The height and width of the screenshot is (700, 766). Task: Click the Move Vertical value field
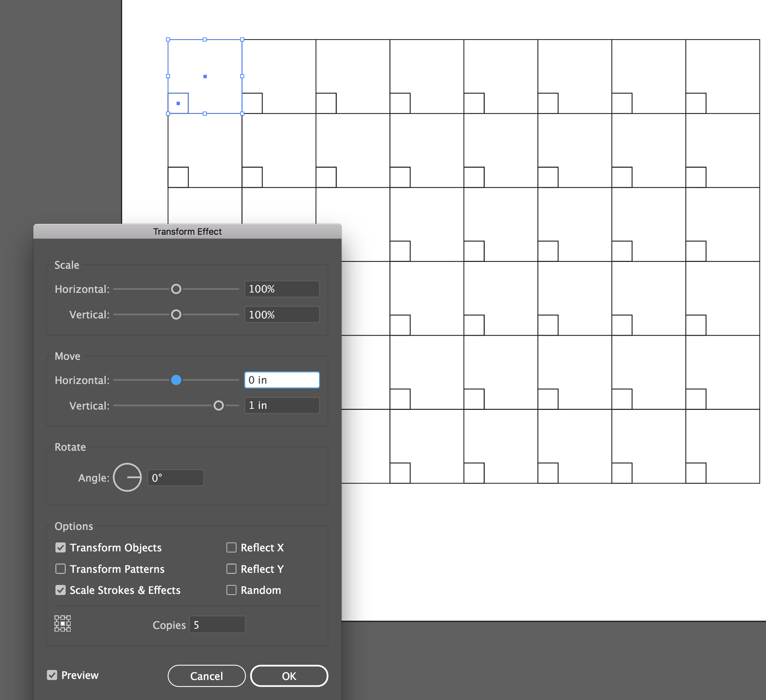click(282, 405)
